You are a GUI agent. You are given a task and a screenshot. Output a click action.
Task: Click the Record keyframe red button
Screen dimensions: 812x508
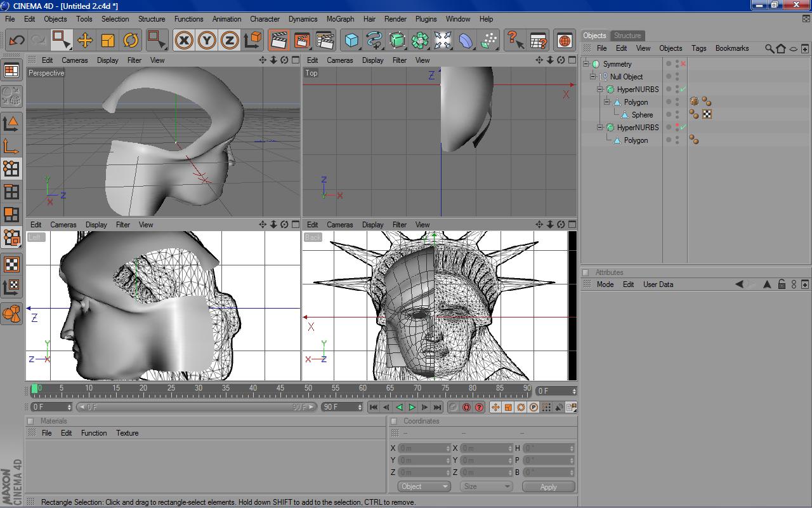(466, 407)
